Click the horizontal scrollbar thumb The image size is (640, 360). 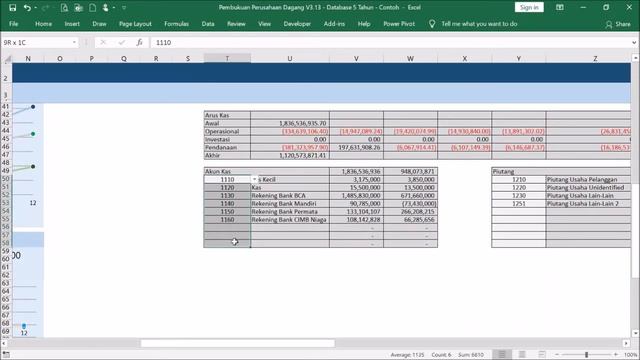click(x=238, y=343)
